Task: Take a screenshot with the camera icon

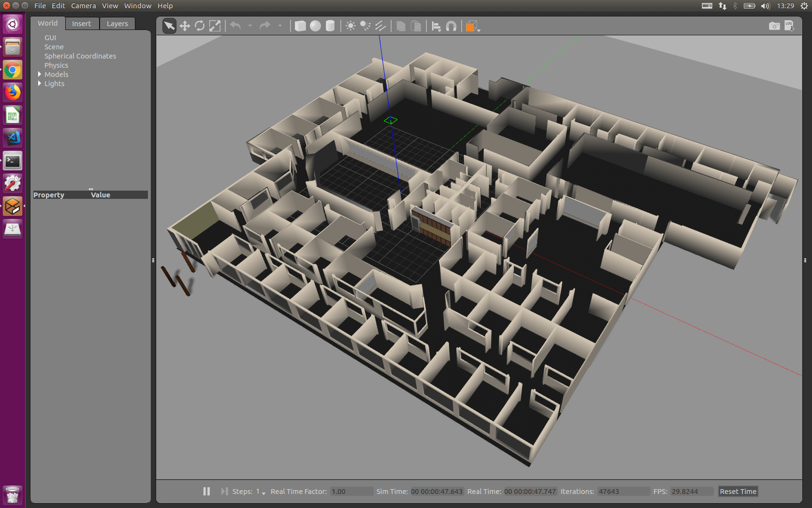Action: 774,26
